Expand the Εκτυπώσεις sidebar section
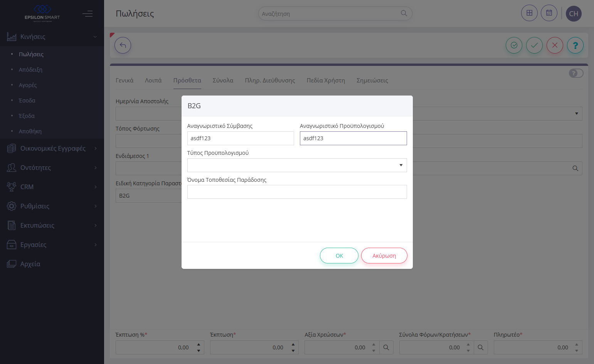Image resolution: width=594 pixels, height=364 pixels. tap(52, 225)
